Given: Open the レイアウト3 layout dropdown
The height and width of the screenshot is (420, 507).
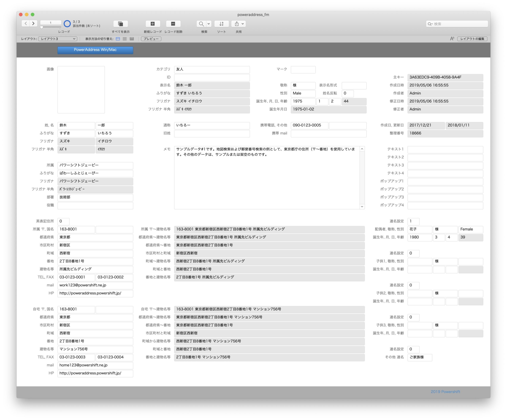Looking at the screenshot, I should (58, 39).
